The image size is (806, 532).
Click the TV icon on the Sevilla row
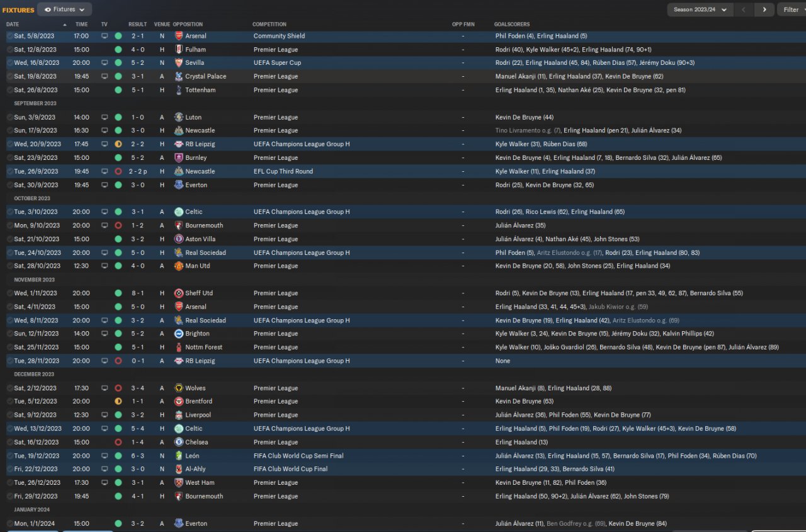pos(105,63)
